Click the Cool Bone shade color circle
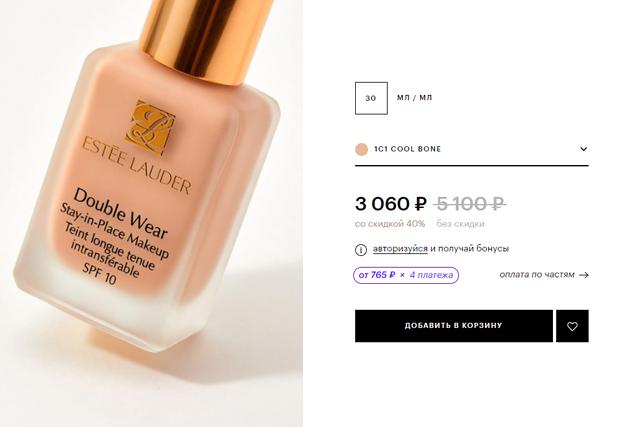 (361, 149)
